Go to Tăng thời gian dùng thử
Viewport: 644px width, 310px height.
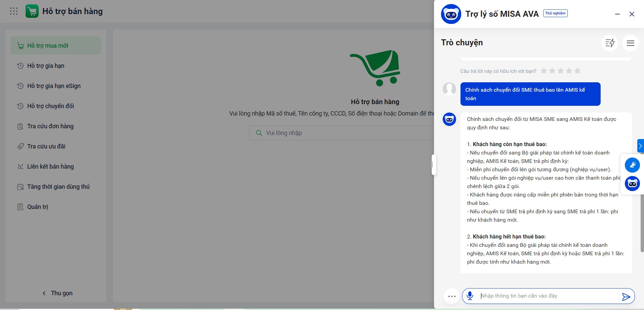coord(58,187)
